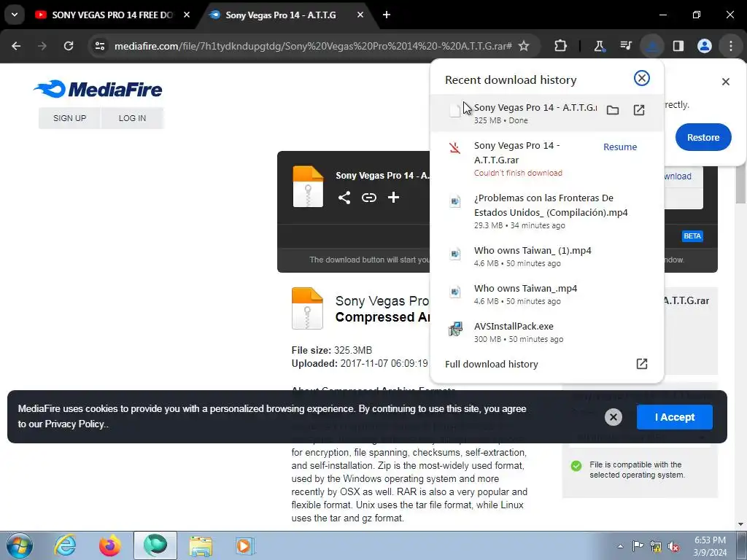The width and height of the screenshot is (747, 560).
Task: Toggle the browser side panel
Action: click(678, 46)
